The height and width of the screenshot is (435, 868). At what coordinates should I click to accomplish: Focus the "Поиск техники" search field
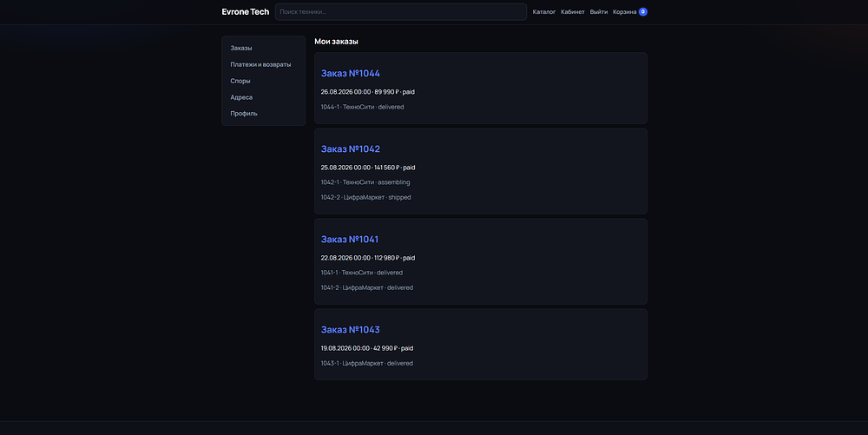coord(401,11)
